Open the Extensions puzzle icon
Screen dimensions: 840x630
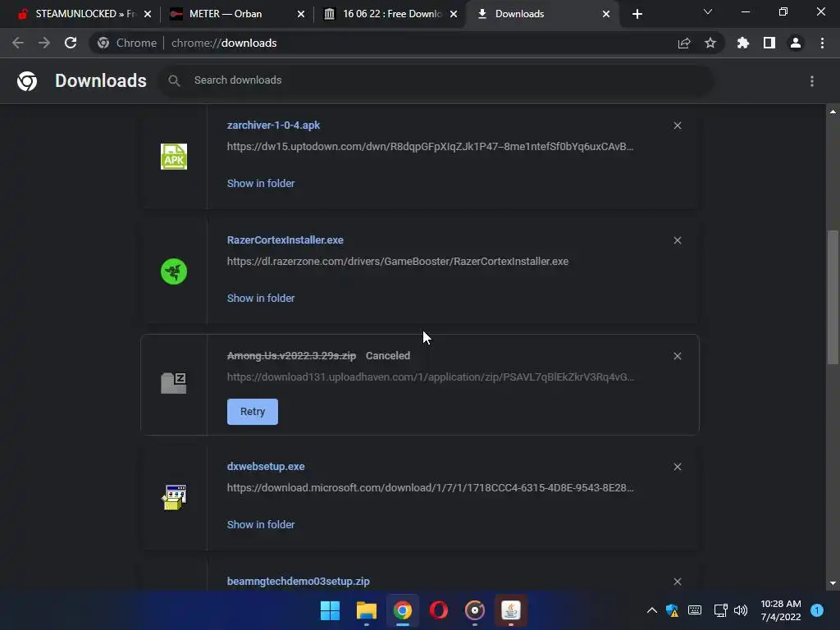click(743, 43)
